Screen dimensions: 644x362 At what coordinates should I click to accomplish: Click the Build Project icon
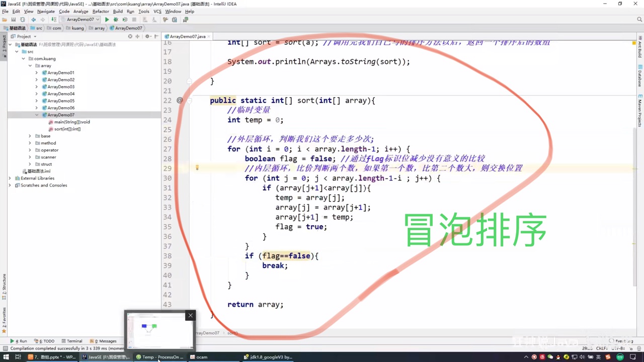[54, 20]
